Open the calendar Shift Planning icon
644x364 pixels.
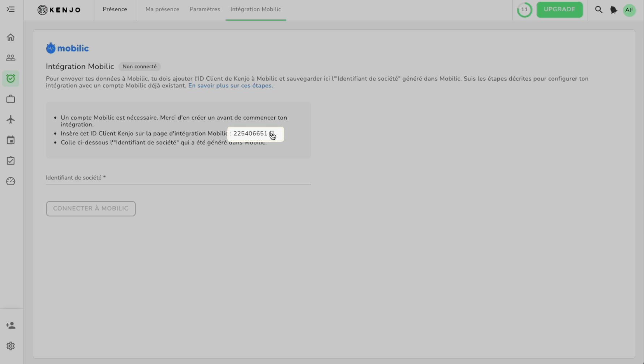coord(11,140)
